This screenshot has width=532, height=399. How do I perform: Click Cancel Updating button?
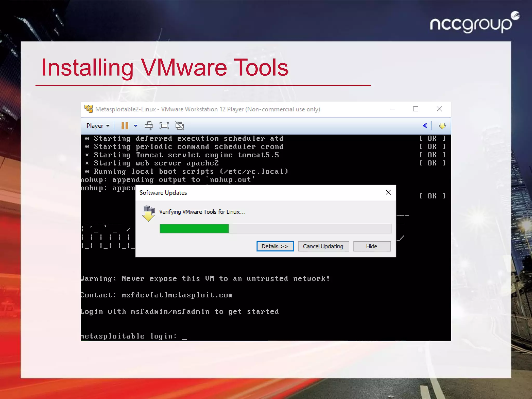coord(323,246)
